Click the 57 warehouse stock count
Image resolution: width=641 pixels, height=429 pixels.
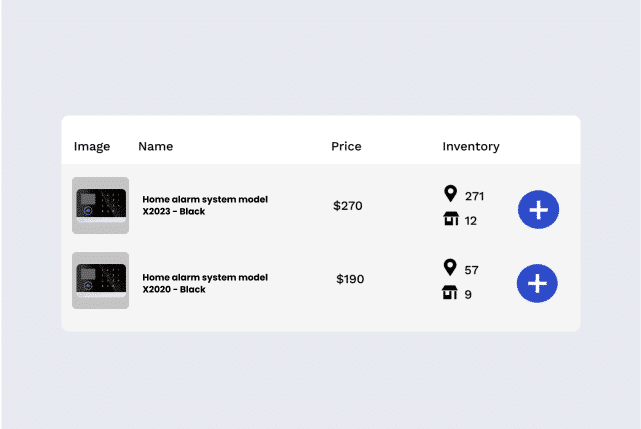click(x=471, y=270)
